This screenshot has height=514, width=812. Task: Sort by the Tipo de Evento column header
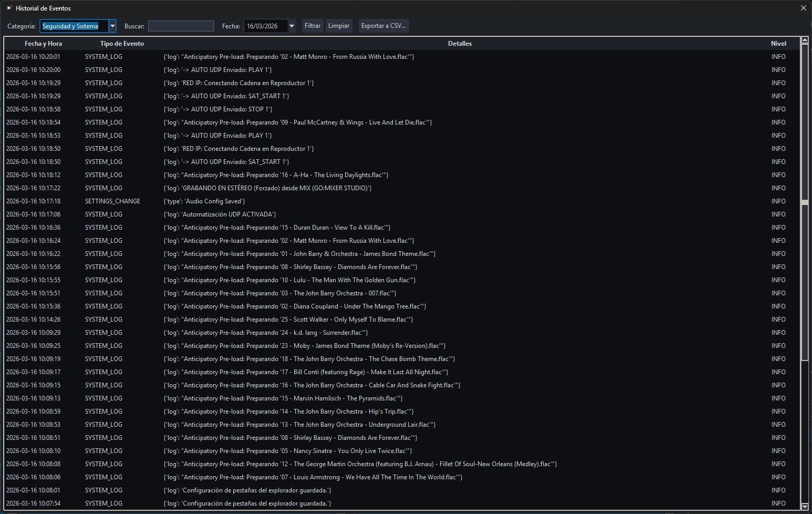(122, 44)
